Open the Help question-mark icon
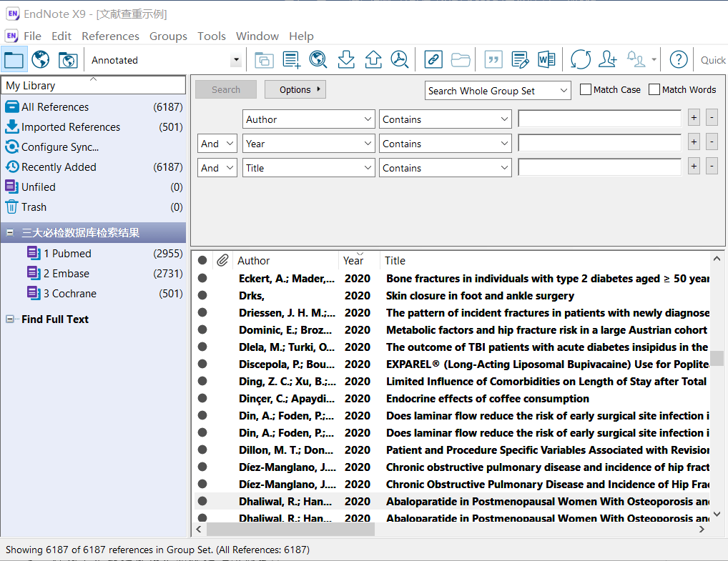Screen dimensions: 728x561 tap(678, 60)
